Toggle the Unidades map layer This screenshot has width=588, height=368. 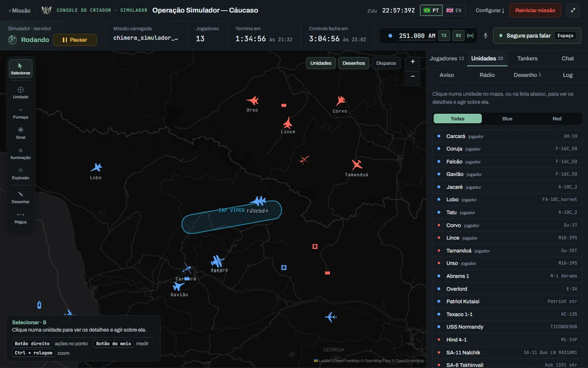(x=321, y=63)
